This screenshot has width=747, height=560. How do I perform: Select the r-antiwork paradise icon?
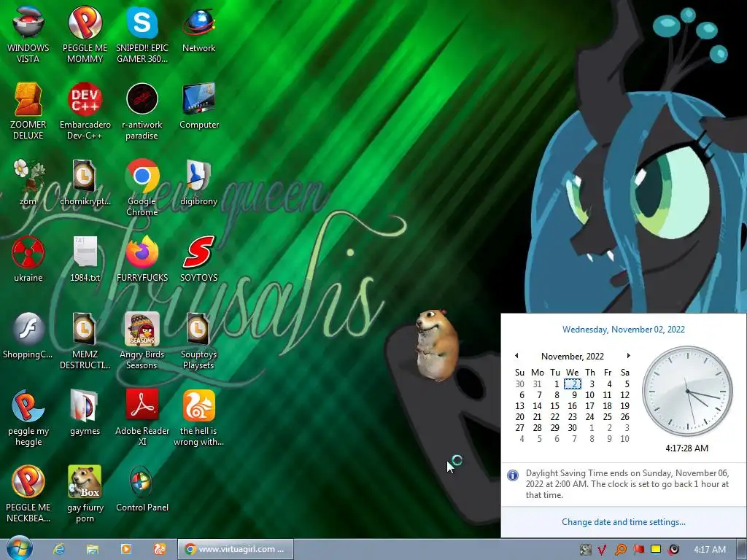pyautogui.click(x=142, y=111)
